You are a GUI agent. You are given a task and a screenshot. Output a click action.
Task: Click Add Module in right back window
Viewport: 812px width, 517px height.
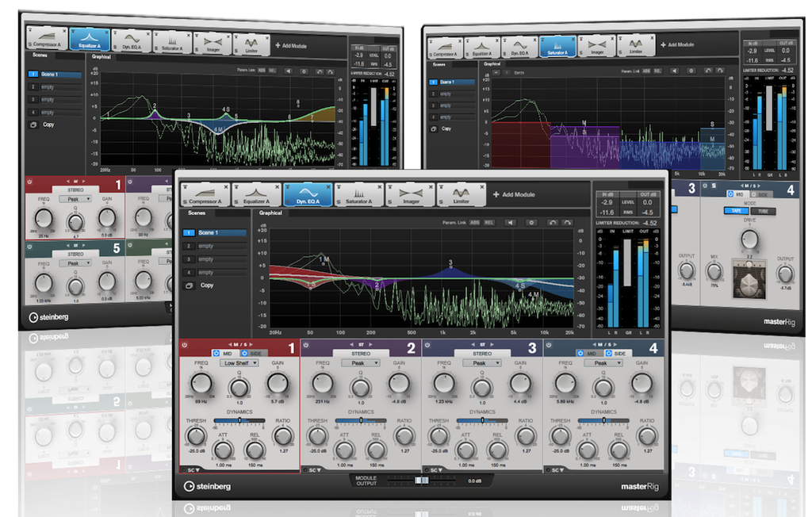(x=677, y=44)
